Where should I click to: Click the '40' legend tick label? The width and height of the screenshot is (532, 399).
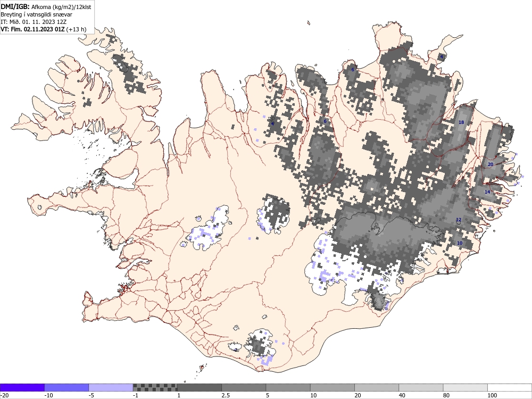pyautogui.click(x=402, y=395)
